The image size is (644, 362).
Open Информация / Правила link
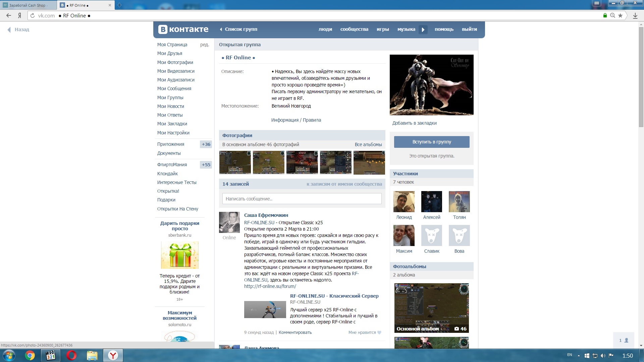pos(296,120)
